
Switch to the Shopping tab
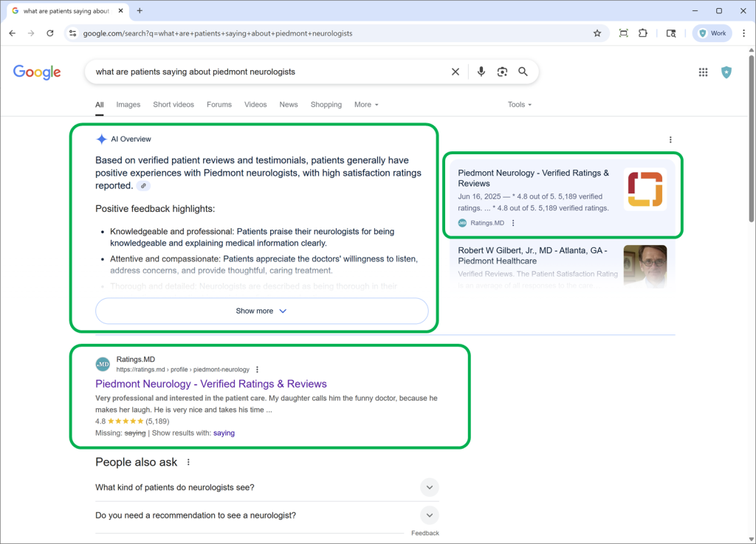(x=326, y=105)
